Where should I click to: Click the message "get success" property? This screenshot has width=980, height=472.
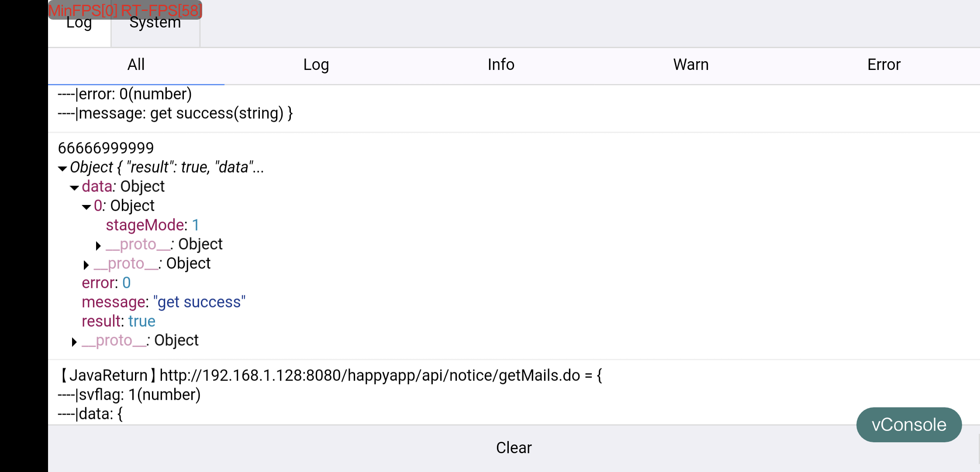tap(163, 302)
